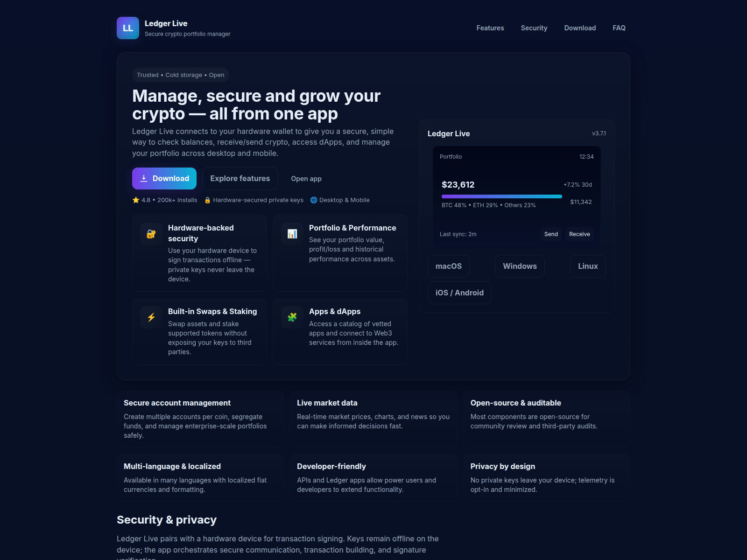Click the download arrow icon inside Download button
This screenshot has width=747, height=560.
tap(144, 178)
